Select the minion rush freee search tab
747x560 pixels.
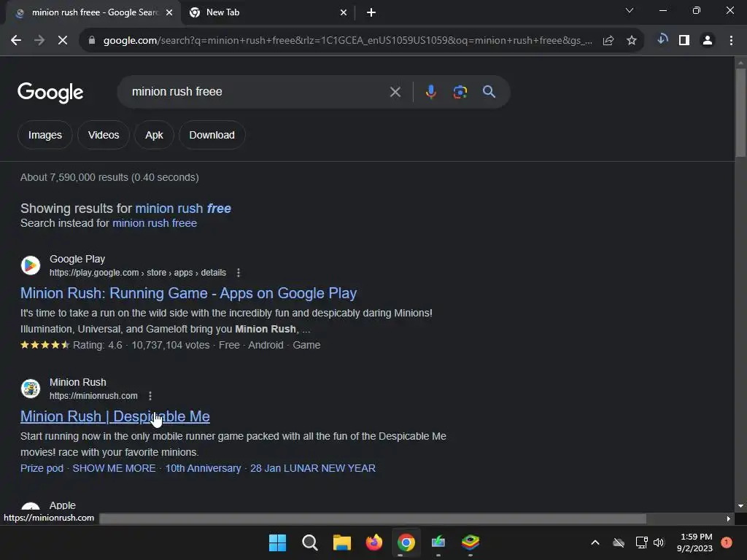point(93,12)
